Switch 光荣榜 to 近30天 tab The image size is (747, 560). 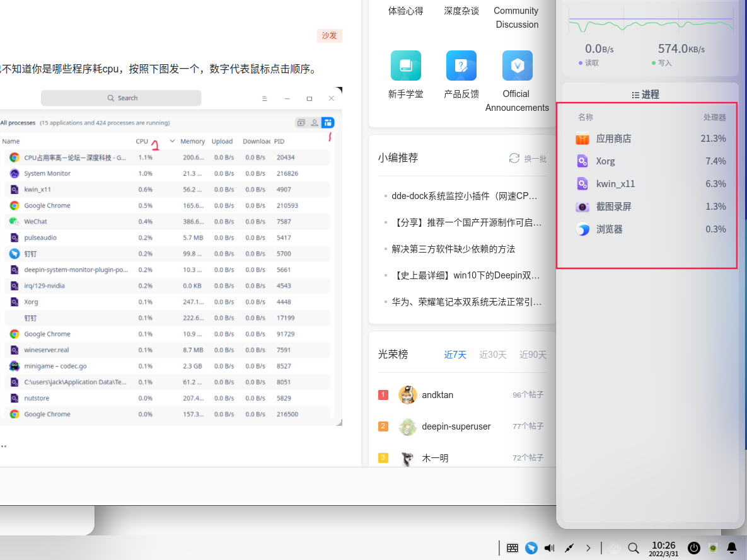[492, 355]
